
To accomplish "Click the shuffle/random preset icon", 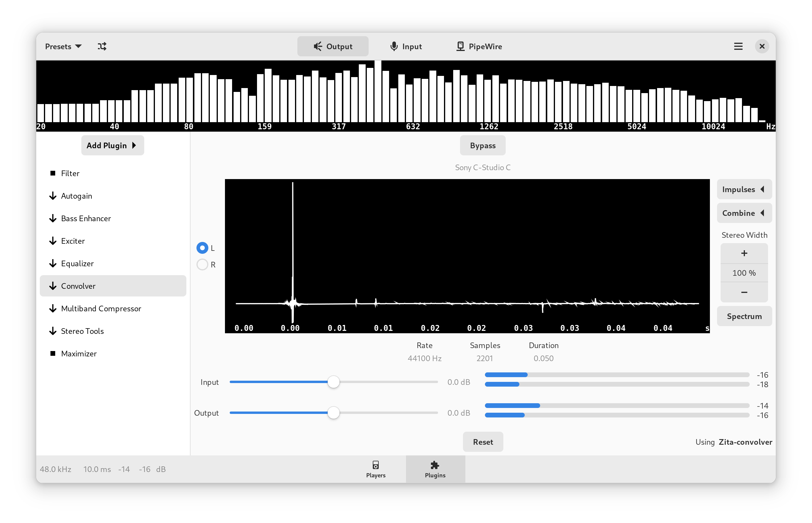I will pyautogui.click(x=102, y=46).
